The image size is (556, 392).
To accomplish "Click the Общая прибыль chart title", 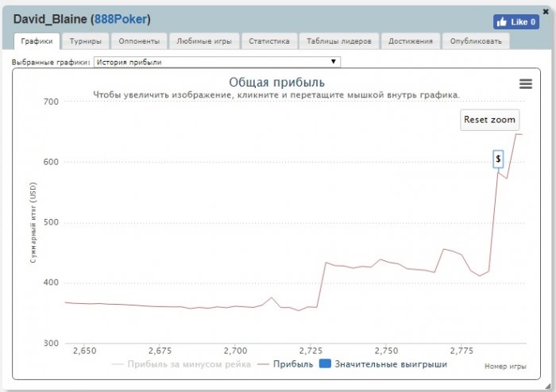I will click(x=277, y=83).
